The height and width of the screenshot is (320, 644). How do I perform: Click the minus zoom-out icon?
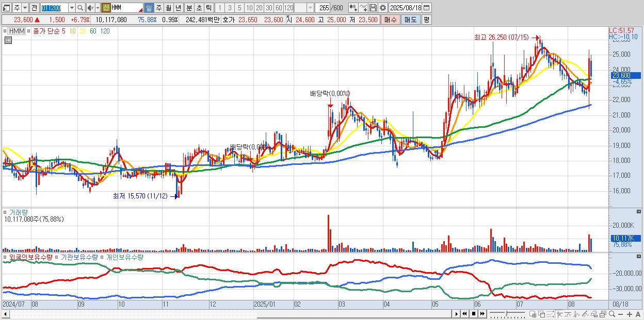coord(620,314)
